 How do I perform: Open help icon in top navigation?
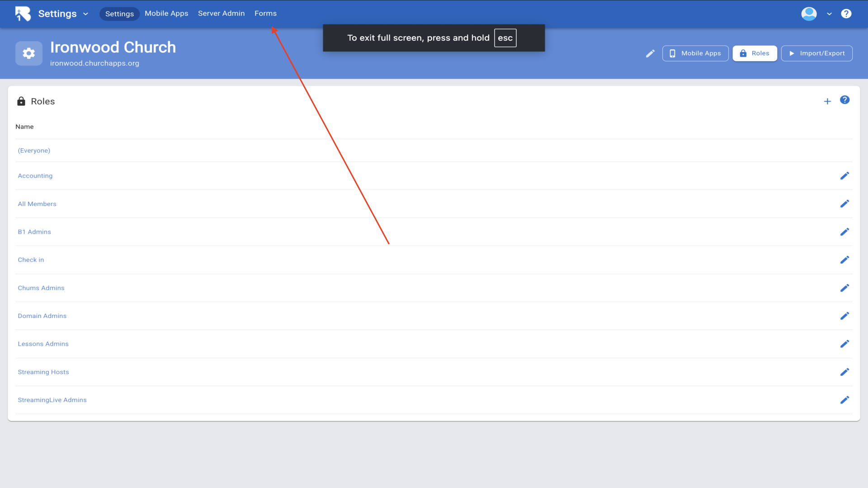tap(846, 14)
